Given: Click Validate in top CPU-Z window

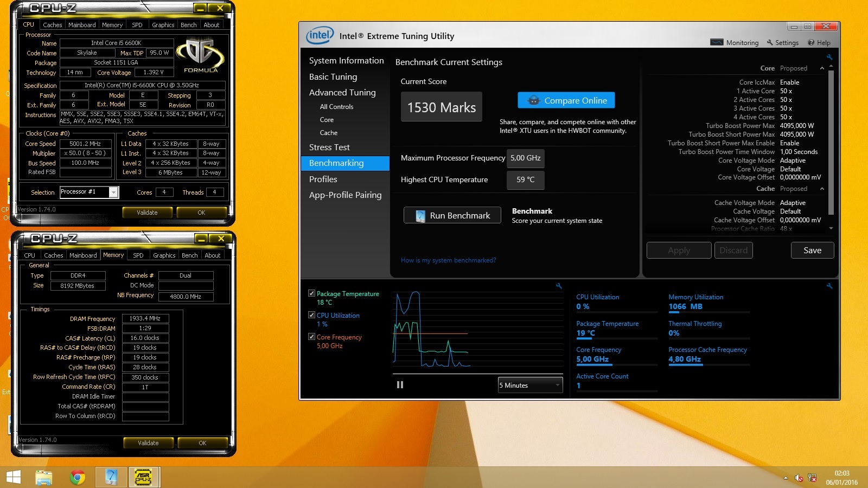Looking at the screenshot, I should tap(147, 213).
